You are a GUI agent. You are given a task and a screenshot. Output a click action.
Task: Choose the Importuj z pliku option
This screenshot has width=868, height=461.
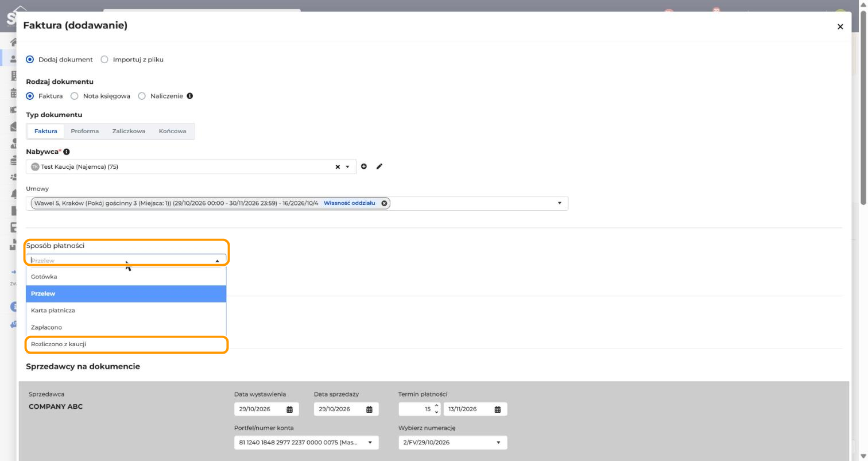104,59
